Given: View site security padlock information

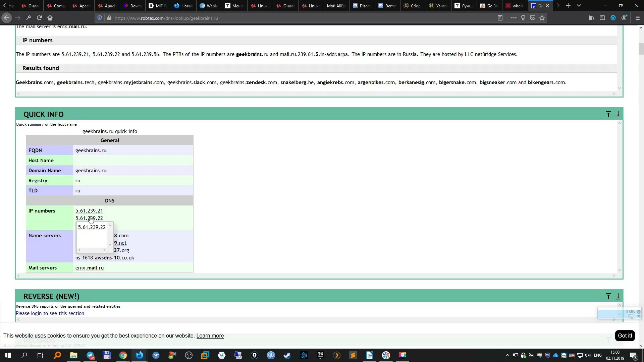Looking at the screenshot, I should pyautogui.click(x=109, y=18).
